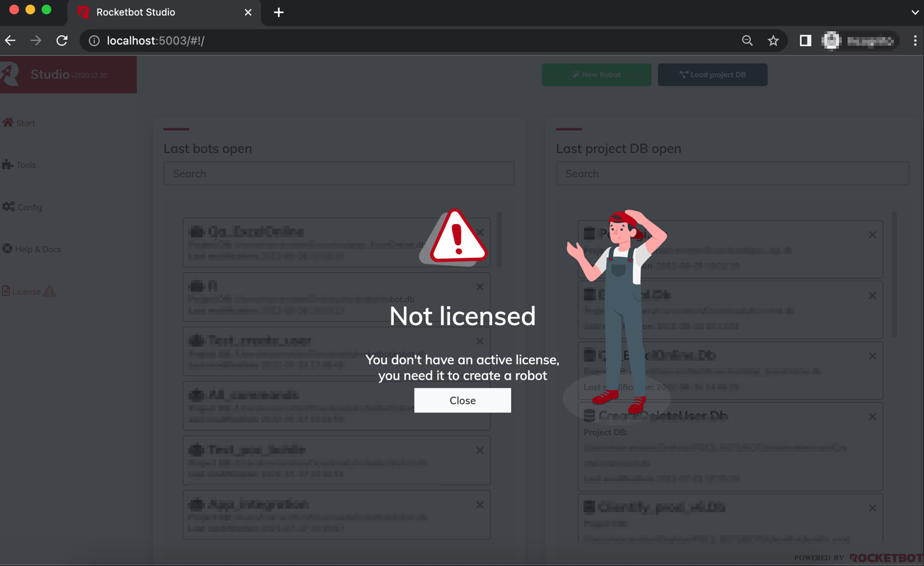This screenshot has height=566, width=924.
Task: Click the License warning triangle icon
Action: coord(50,291)
